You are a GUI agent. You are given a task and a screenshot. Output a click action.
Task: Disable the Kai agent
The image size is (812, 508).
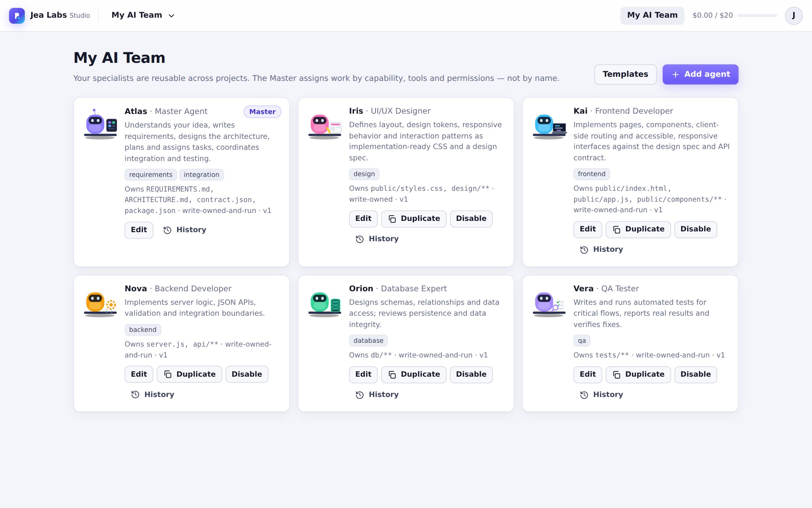click(695, 229)
